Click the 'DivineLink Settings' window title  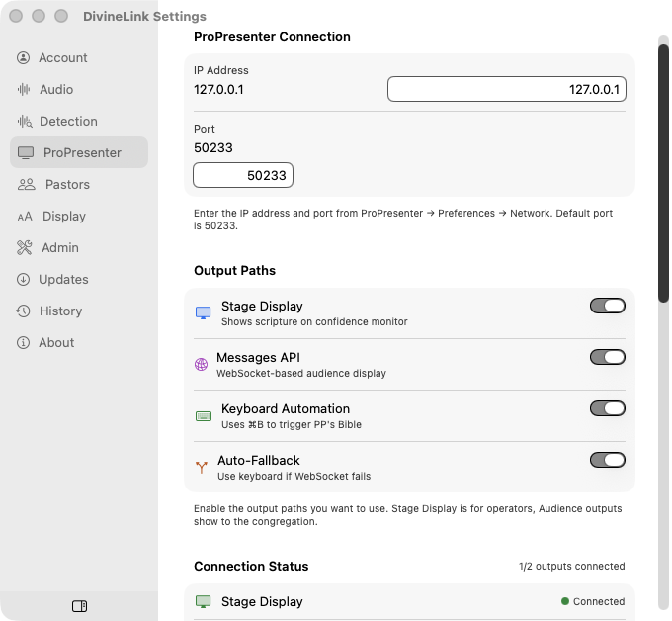(x=144, y=16)
